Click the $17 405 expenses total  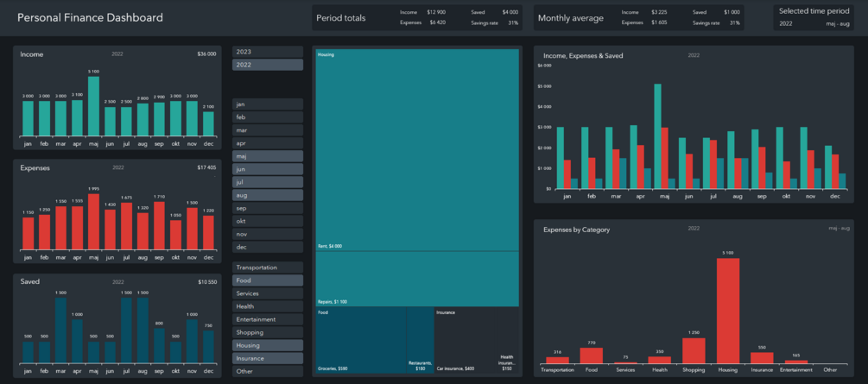pyautogui.click(x=206, y=167)
